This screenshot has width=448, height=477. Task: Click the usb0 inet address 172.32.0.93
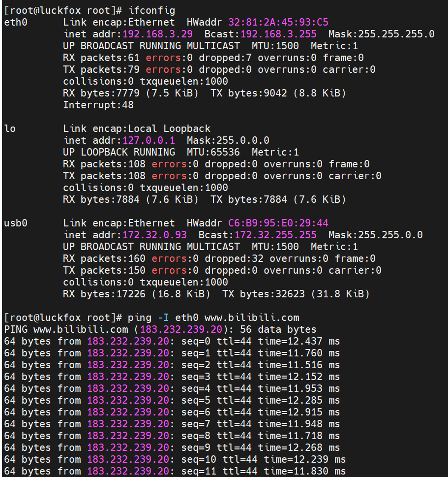point(154,235)
